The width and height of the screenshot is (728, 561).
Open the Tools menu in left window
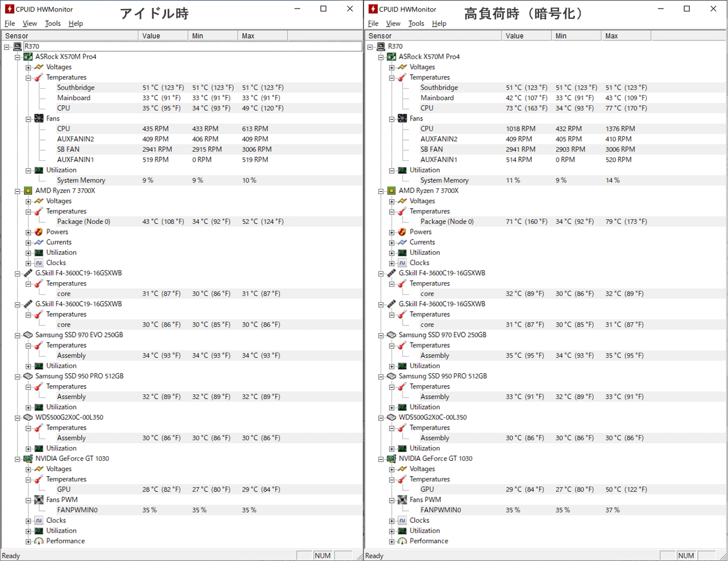[53, 23]
